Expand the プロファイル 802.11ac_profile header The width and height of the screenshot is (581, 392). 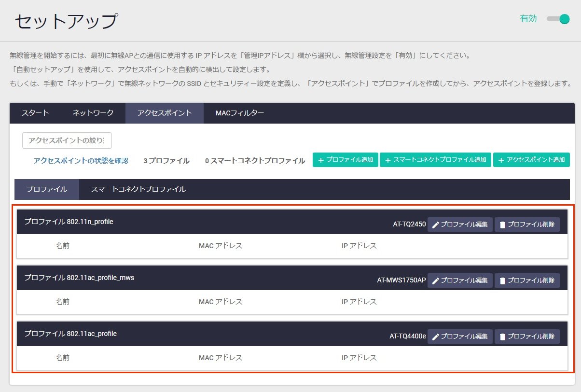70,334
